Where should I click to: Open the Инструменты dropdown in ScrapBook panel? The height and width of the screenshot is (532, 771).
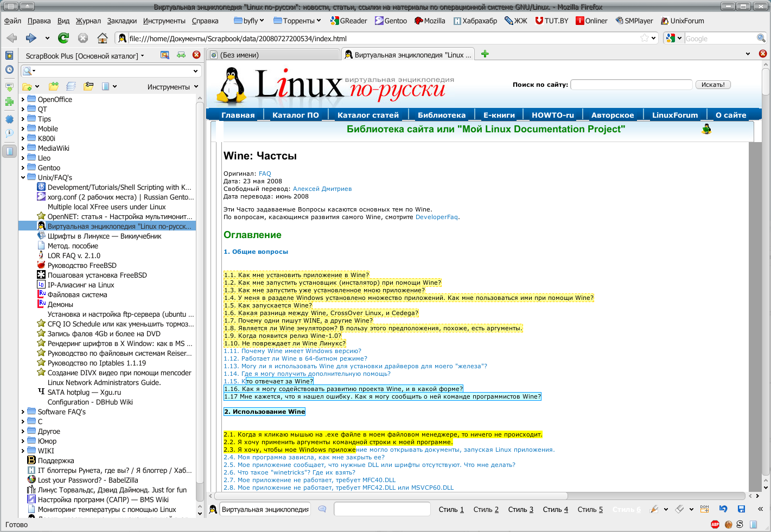tap(173, 87)
